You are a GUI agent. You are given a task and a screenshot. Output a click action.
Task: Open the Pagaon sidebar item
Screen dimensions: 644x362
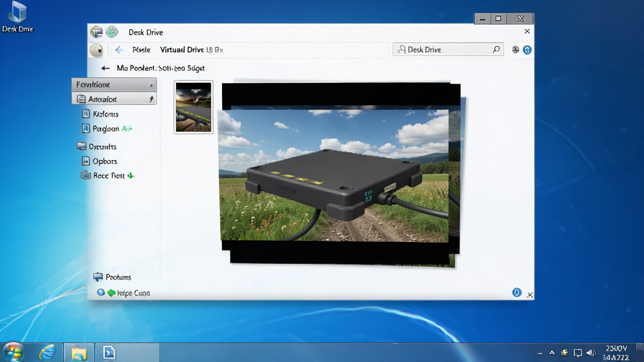pos(100,128)
